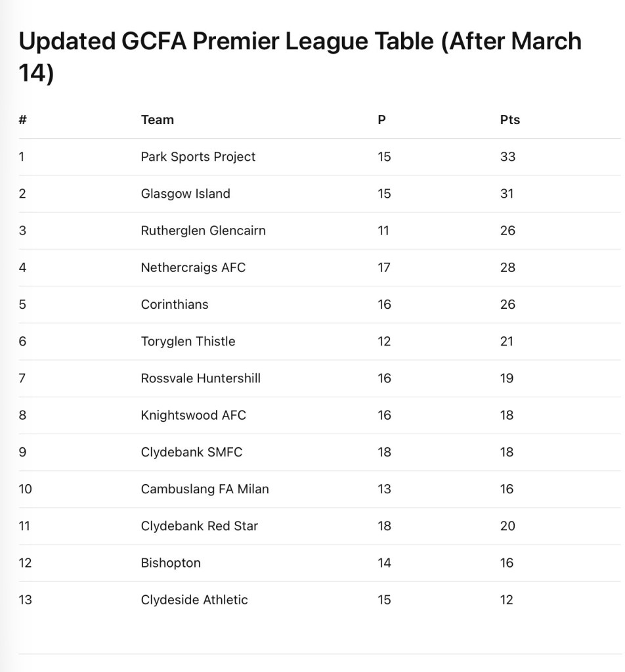Select Glasgow Island team name
This screenshot has height=672, width=625.
[x=185, y=193]
